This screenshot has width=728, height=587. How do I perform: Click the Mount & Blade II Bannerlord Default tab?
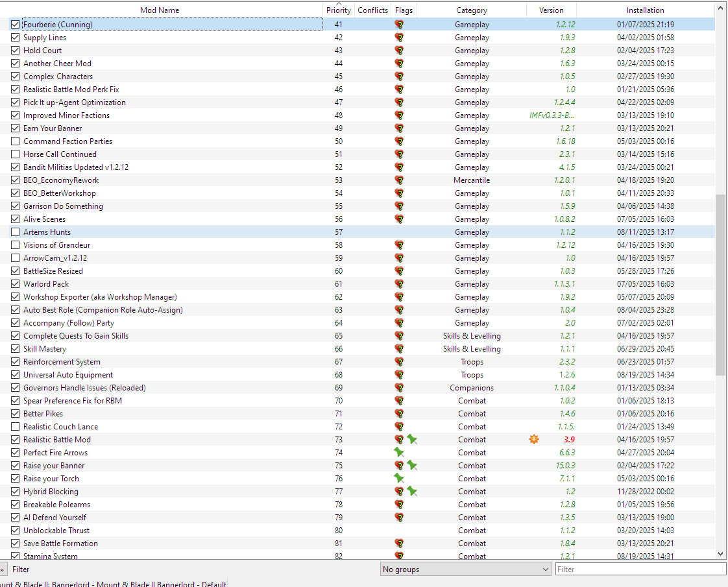[x=114, y=583]
